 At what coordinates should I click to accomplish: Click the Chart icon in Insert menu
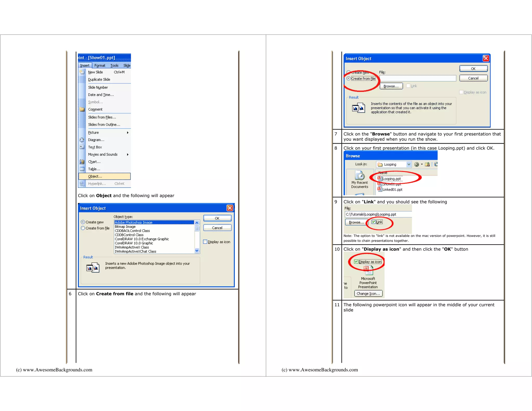tap(82, 162)
